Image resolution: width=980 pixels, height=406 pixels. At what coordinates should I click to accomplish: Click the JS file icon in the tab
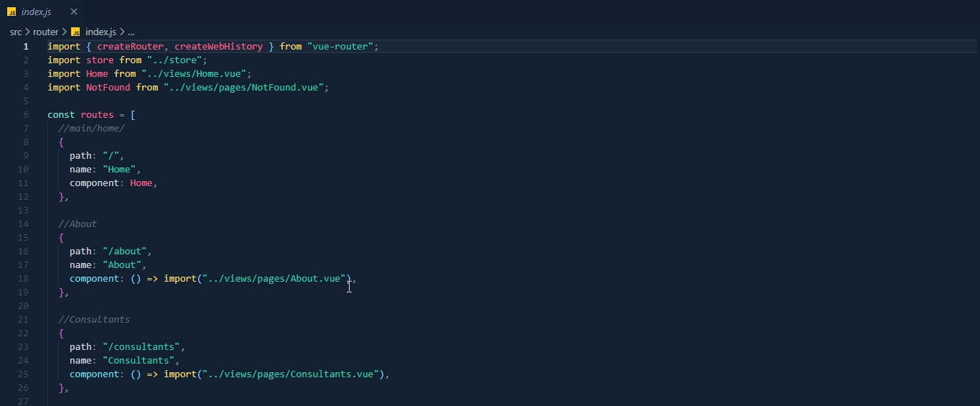pyautogui.click(x=11, y=12)
